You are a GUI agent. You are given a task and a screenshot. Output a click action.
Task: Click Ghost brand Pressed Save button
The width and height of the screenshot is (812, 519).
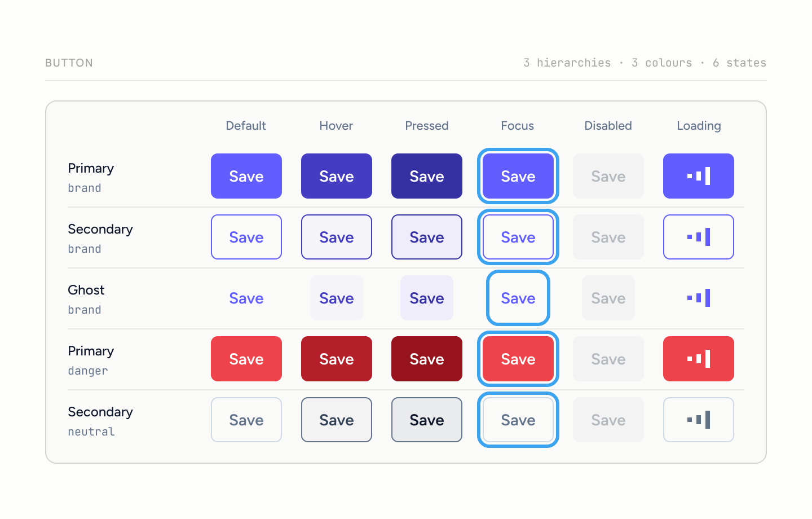point(427,298)
